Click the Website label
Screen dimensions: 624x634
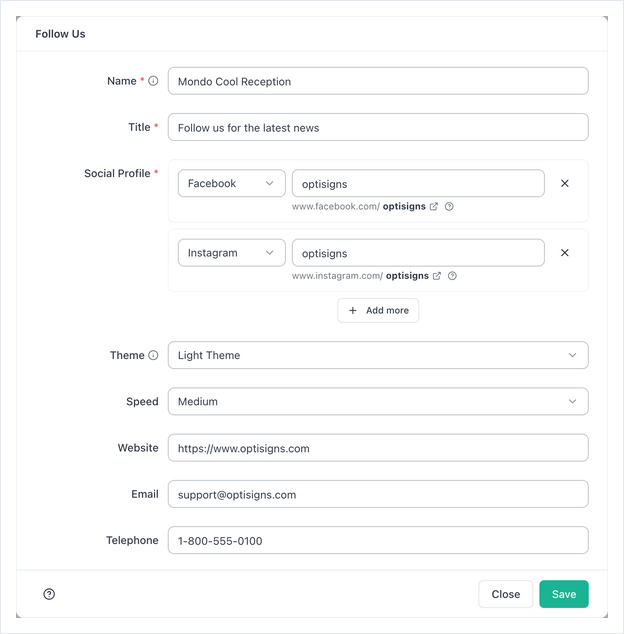pos(138,448)
